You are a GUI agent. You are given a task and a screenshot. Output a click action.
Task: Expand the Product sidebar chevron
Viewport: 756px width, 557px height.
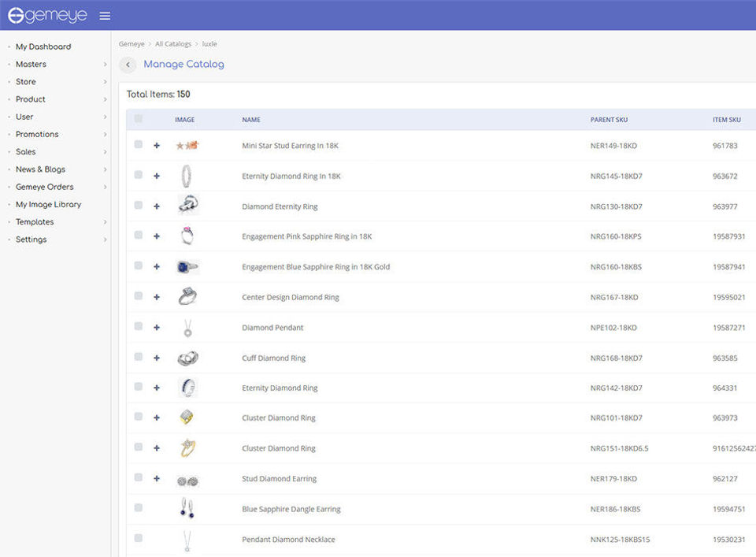[105, 99]
